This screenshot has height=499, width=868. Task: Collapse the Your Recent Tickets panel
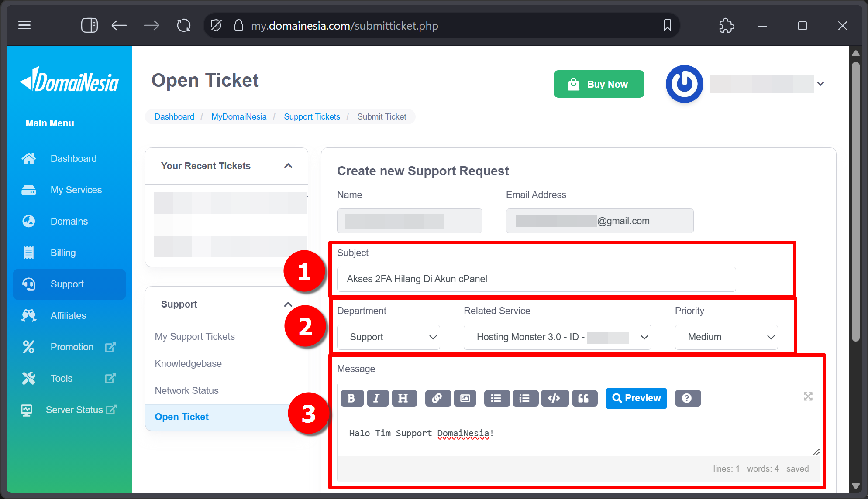[x=288, y=166]
